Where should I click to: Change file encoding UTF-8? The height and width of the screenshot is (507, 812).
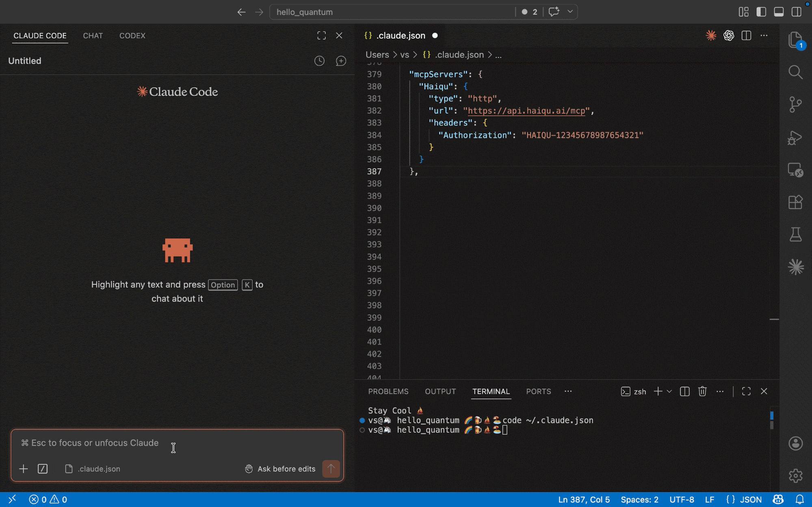682,500
